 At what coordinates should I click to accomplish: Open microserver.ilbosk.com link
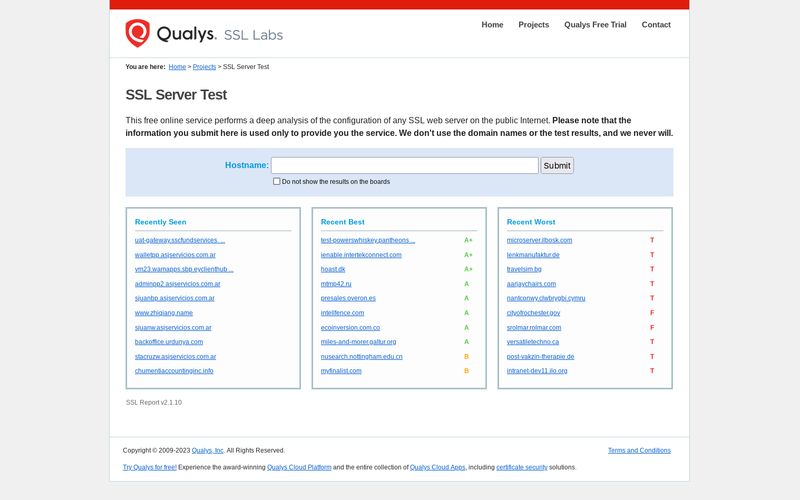pyautogui.click(x=539, y=240)
